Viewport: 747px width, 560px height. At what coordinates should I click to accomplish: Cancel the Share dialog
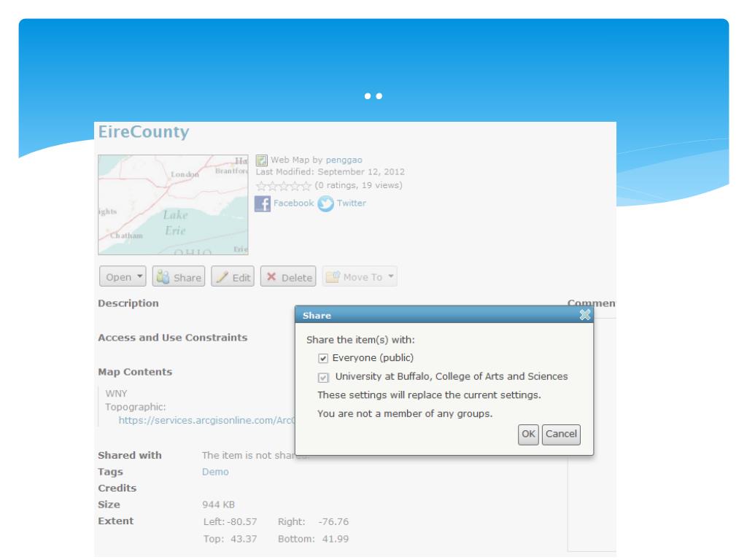coord(561,434)
